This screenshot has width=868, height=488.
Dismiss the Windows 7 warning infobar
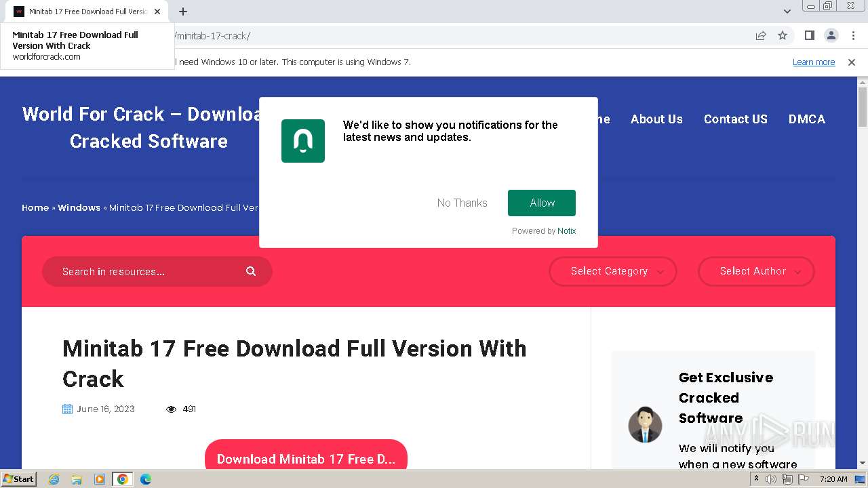point(852,62)
